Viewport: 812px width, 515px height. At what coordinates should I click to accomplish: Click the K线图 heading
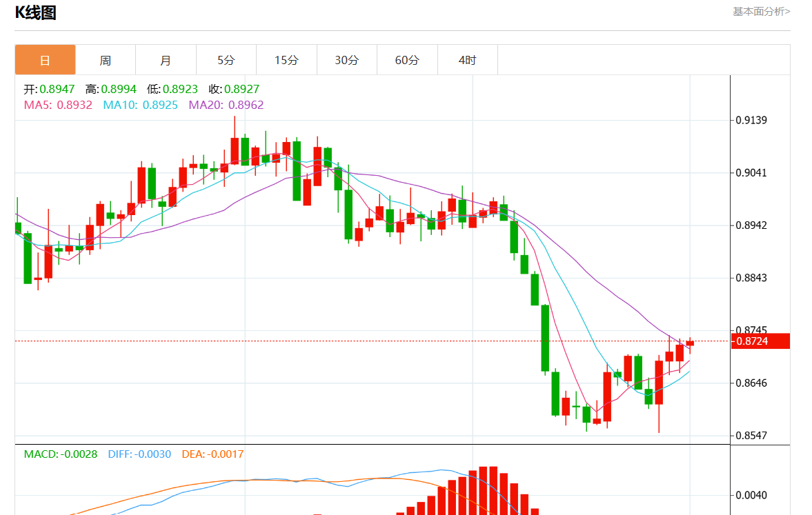[35, 12]
